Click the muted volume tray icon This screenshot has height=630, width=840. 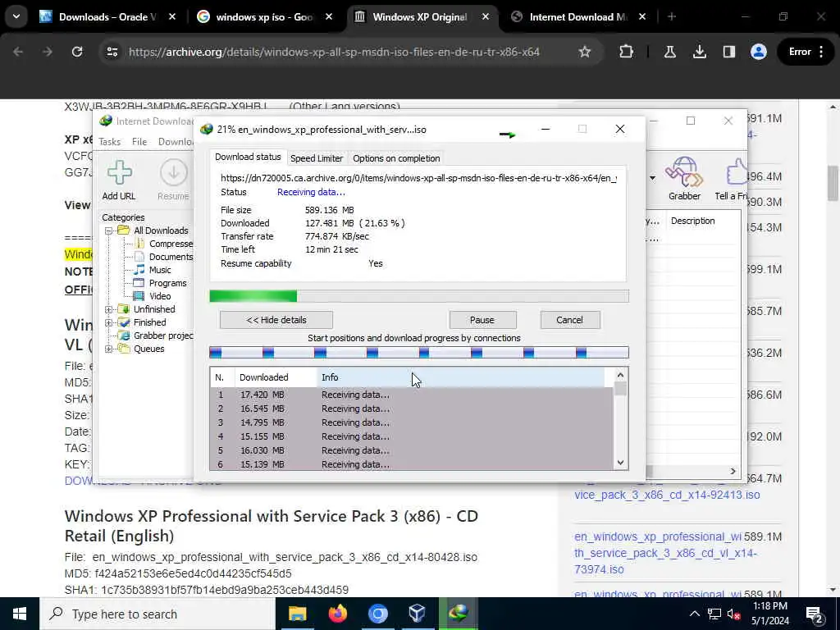pyautogui.click(x=734, y=614)
